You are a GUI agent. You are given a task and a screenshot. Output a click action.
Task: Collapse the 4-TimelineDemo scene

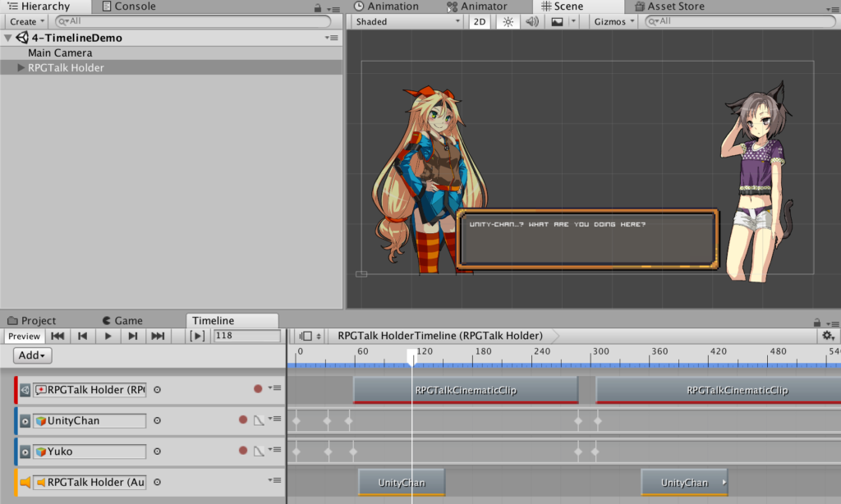click(x=7, y=38)
